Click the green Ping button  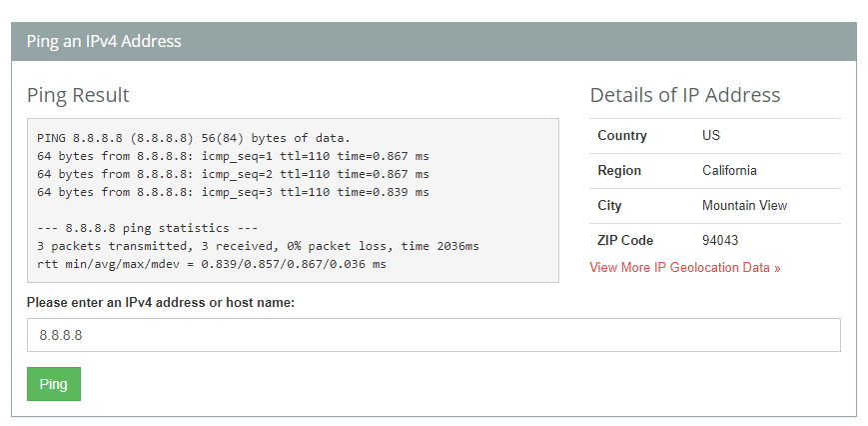point(54,384)
